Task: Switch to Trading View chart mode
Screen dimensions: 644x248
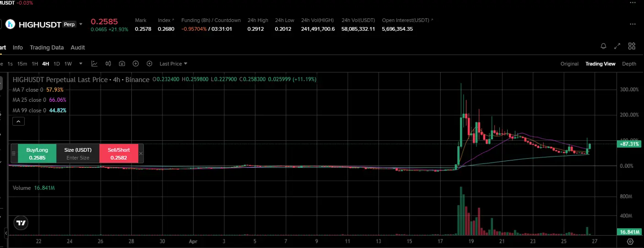Action: click(600, 64)
